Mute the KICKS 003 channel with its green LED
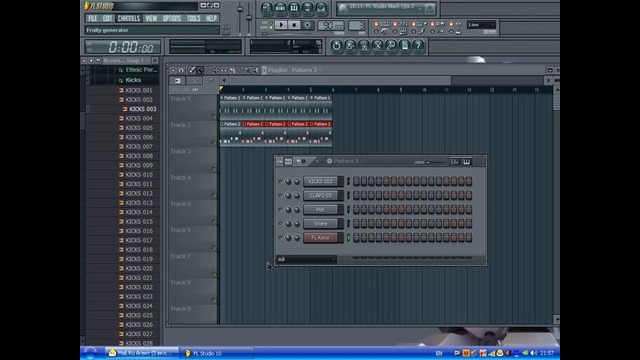640x360 pixels. (x=280, y=181)
